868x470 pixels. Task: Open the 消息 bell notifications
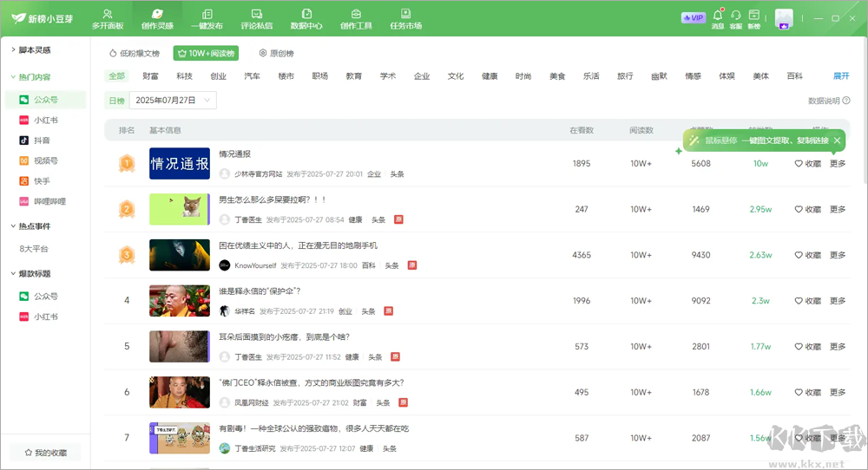[x=718, y=19]
